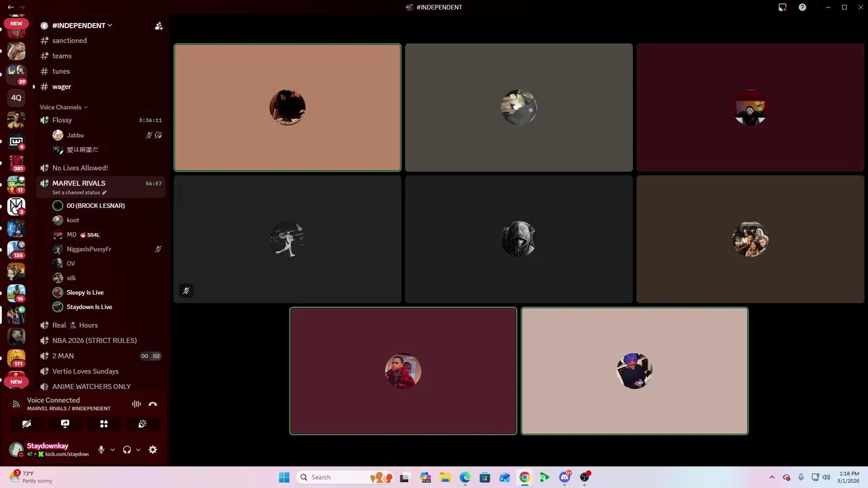Viewport: 868px width, 488px height.
Task: Open server icon with 125 badge
Action: click(16, 249)
